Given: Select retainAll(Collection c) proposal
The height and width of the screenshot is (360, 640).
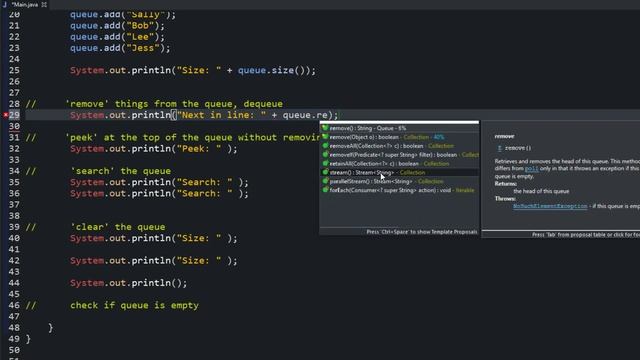Looking at the screenshot, I should (x=399, y=164).
